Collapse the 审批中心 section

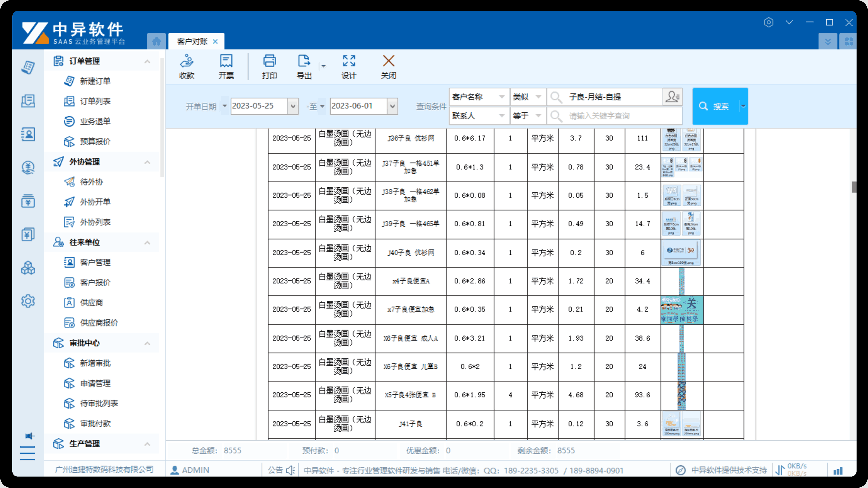(147, 343)
